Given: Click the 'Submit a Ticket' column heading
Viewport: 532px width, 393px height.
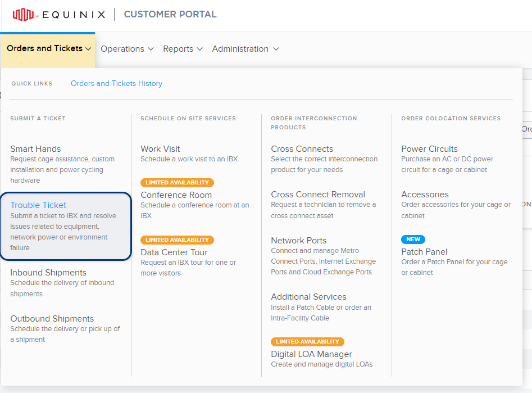Looking at the screenshot, I should coord(38,118).
